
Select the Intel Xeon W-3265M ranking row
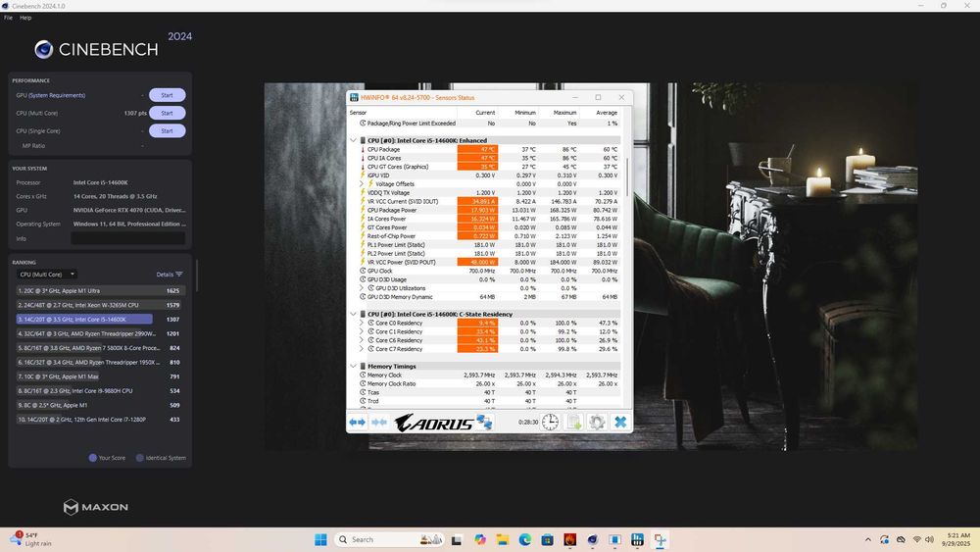[x=99, y=305]
